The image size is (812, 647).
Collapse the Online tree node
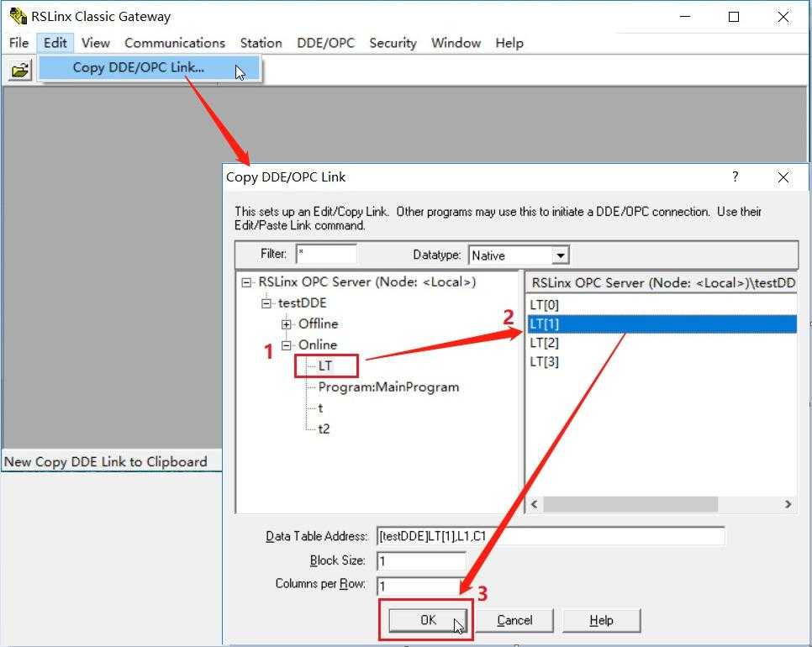point(287,345)
